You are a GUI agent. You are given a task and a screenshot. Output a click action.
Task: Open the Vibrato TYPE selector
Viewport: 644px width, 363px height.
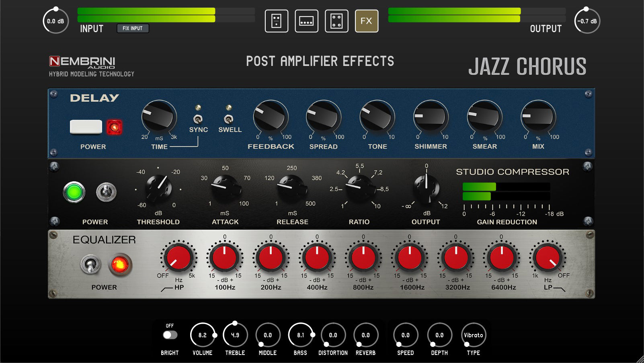(474, 335)
